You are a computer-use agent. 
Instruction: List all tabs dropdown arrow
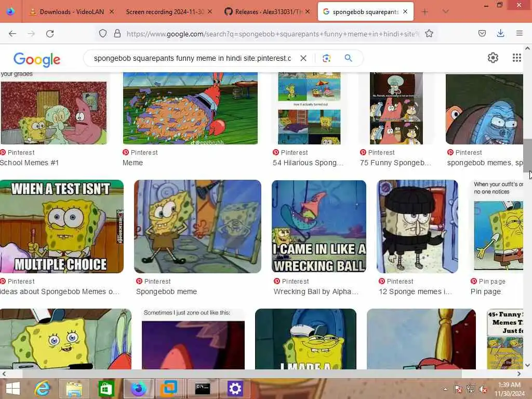coord(446,12)
